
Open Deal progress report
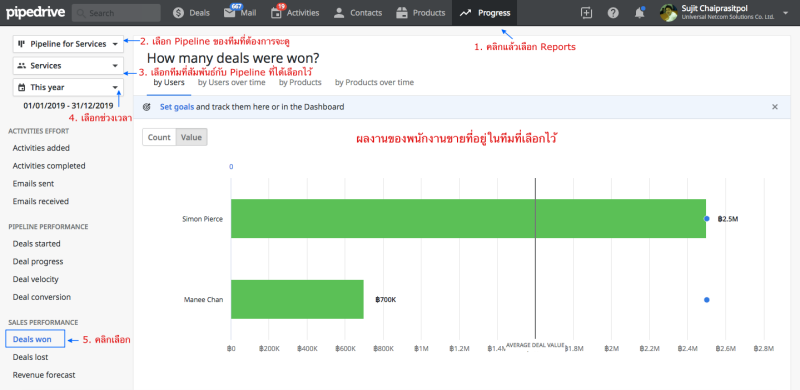[x=38, y=261]
